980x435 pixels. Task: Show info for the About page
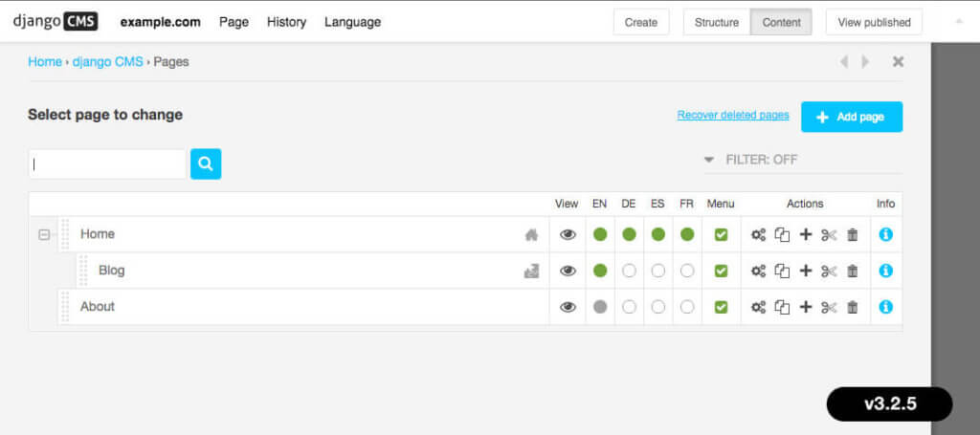(885, 307)
